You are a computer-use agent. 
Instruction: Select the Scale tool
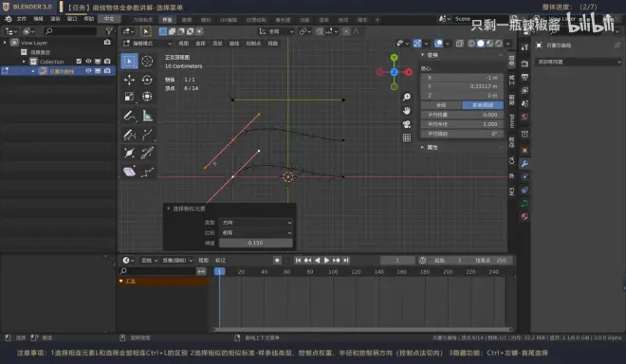(x=129, y=97)
